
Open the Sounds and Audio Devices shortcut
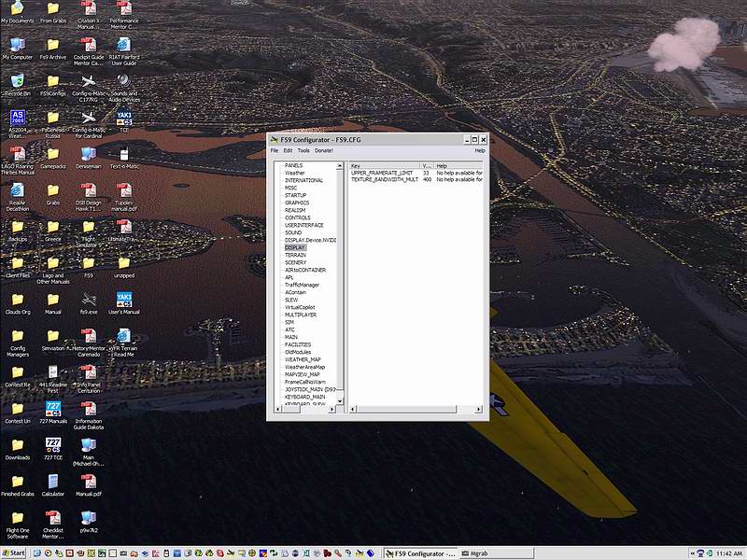pyautogui.click(x=124, y=82)
